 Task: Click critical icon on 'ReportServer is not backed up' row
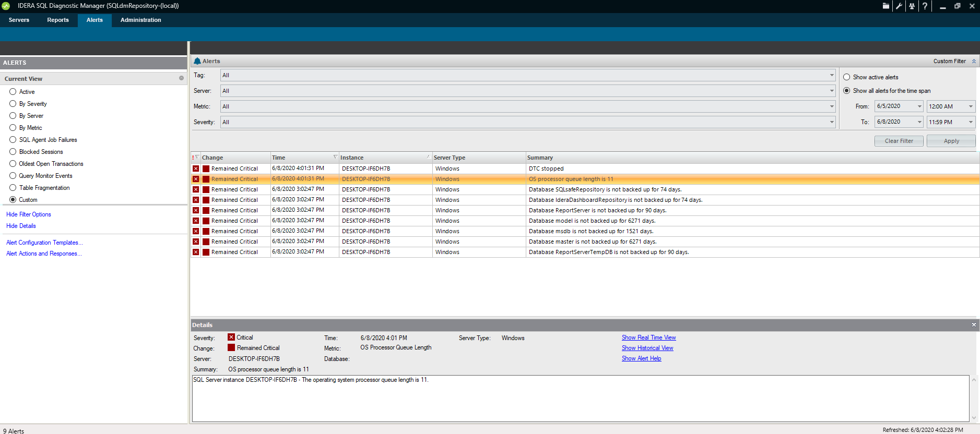[196, 210]
